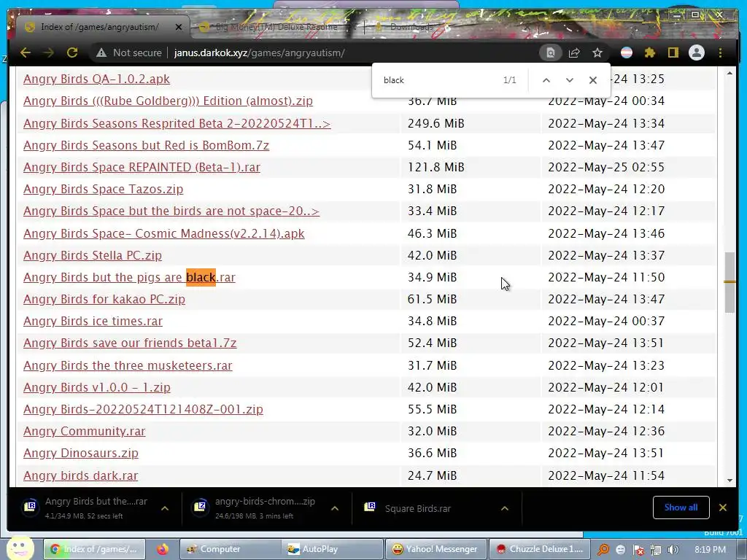Switch to the Downloads tab
The width and height of the screenshot is (747, 560).
[411, 27]
